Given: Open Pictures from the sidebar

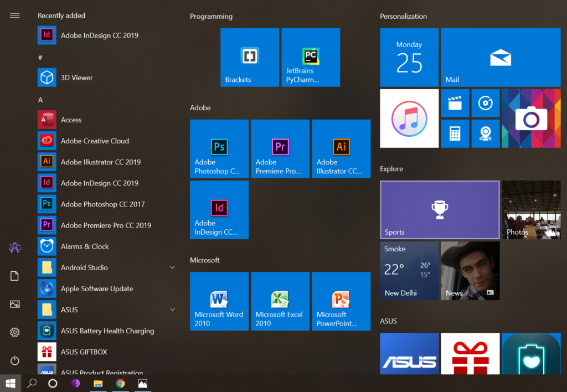Looking at the screenshot, I should coord(15,304).
